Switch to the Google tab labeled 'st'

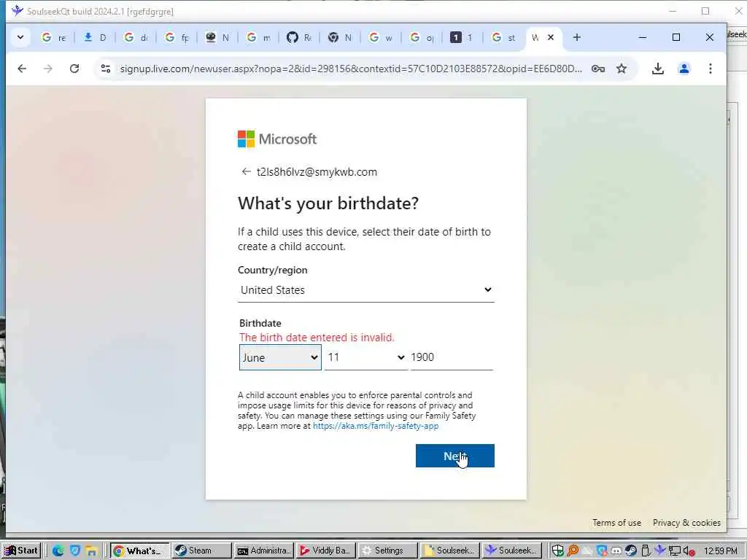click(503, 37)
